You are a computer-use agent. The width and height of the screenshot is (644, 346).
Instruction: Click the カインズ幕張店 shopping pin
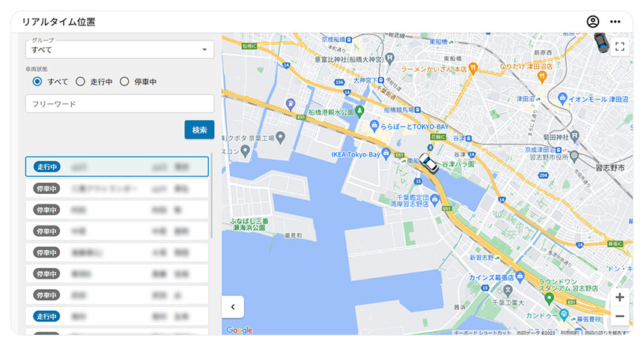click(x=520, y=276)
